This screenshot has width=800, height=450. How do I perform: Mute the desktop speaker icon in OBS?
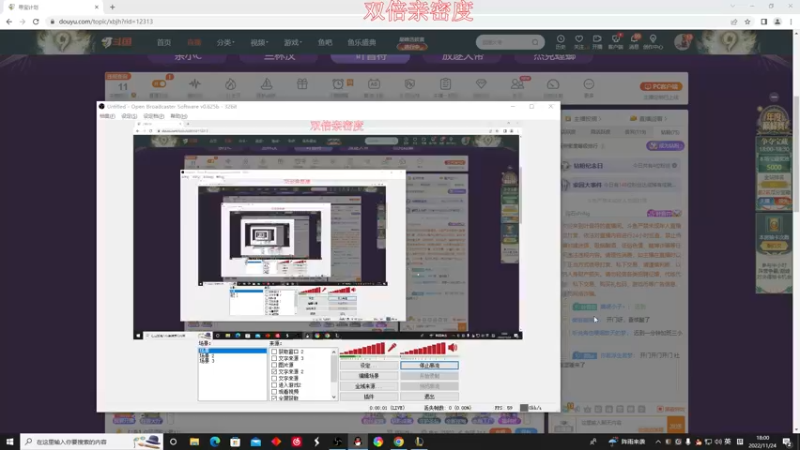coord(453,348)
